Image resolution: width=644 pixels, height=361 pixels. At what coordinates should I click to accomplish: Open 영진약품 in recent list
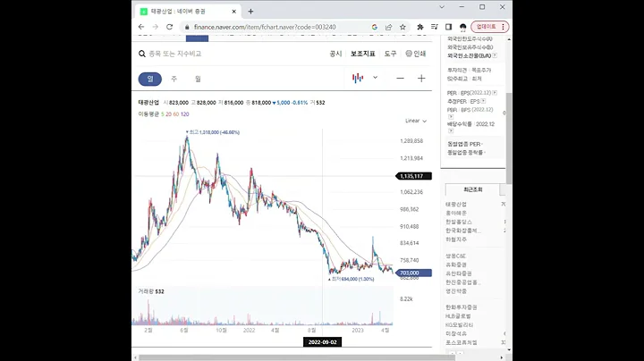pyautogui.click(x=456, y=291)
